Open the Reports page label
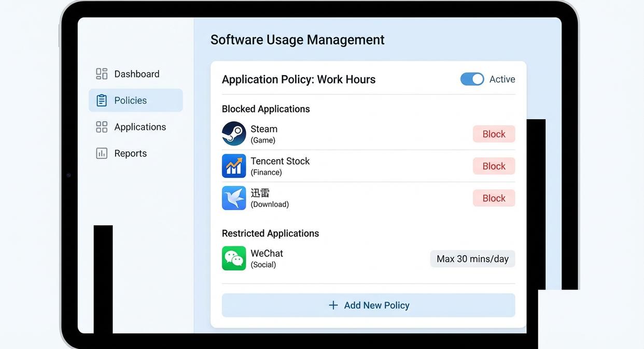The height and width of the screenshot is (349, 644). pyautogui.click(x=131, y=153)
